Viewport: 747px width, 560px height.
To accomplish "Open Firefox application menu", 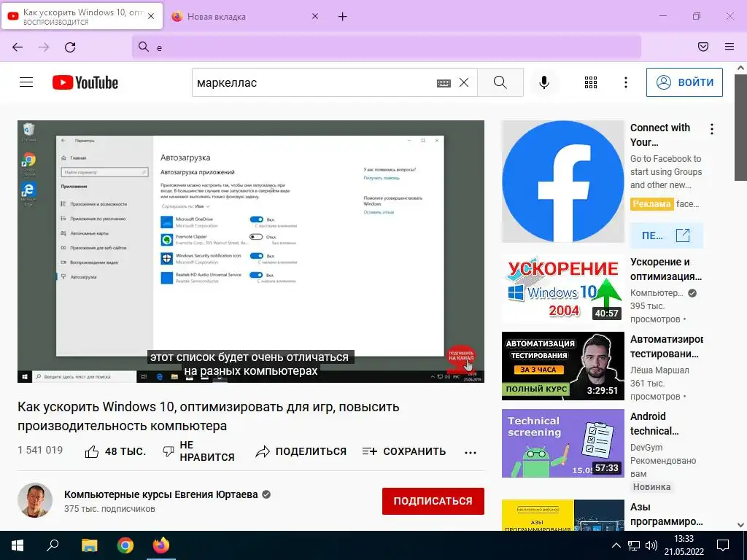I will (x=729, y=47).
